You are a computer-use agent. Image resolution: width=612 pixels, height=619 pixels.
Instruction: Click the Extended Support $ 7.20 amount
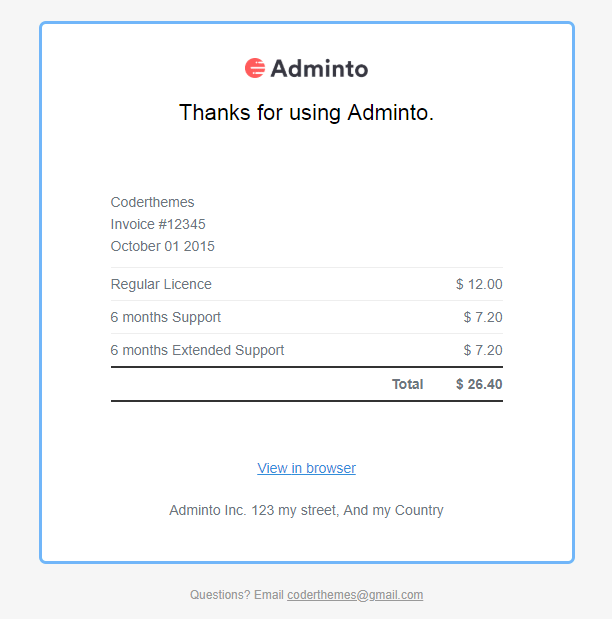[483, 350]
